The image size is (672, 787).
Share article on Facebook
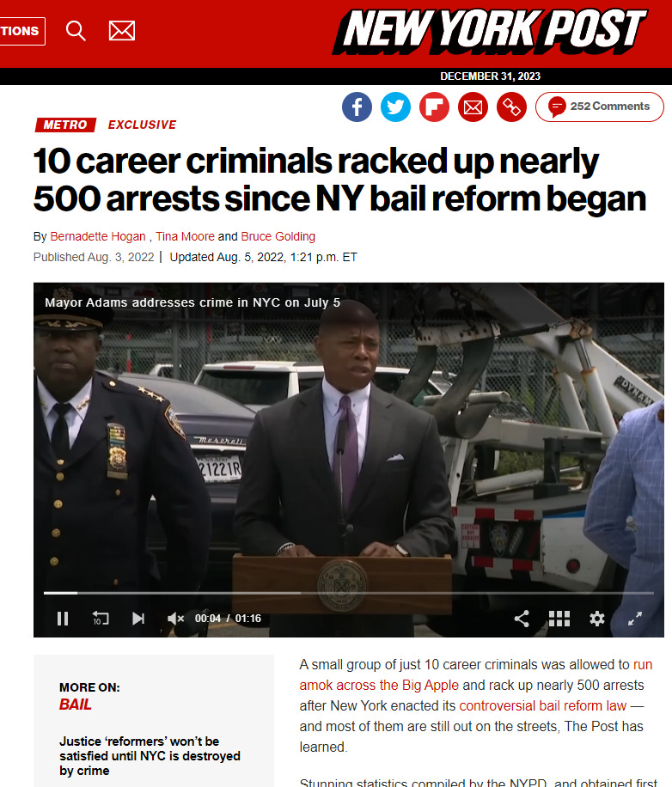(357, 107)
